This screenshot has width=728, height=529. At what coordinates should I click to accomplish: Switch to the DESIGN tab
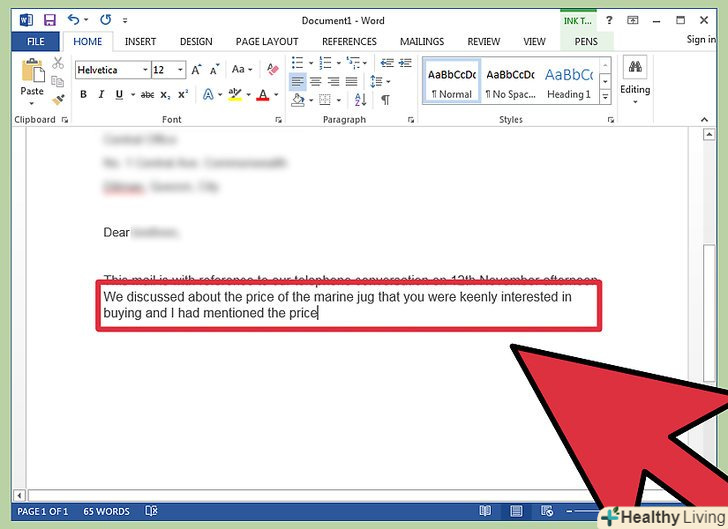pos(196,41)
